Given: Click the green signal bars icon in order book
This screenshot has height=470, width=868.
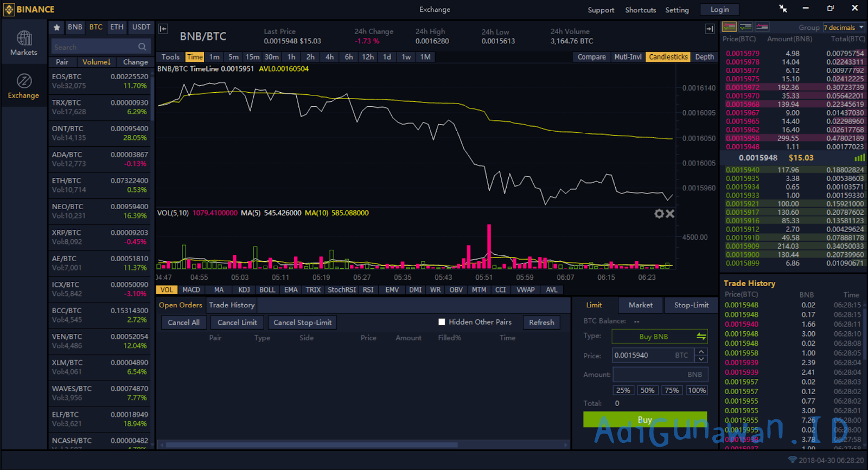Looking at the screenshot, I should pyautogui.click(x=860, y=158).
